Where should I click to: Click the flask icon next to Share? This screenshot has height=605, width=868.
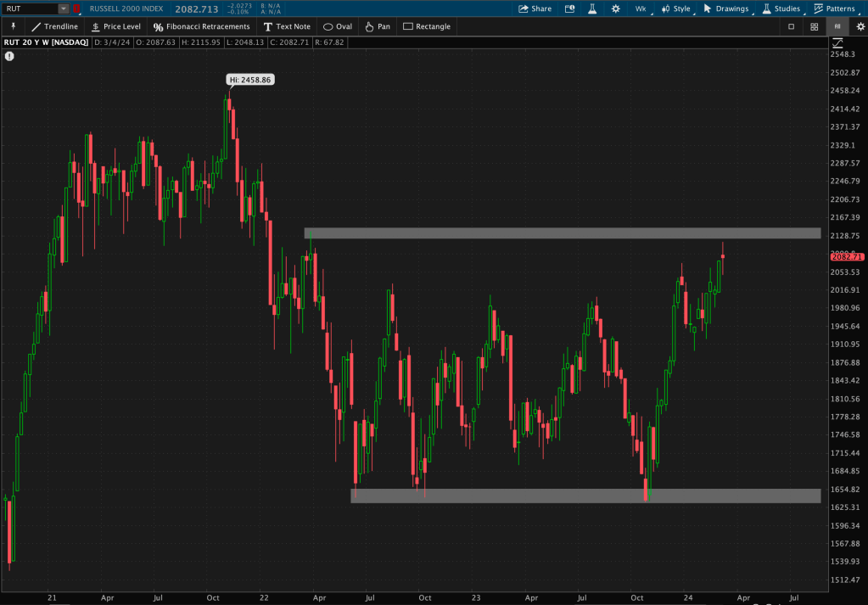coord(592,8)
